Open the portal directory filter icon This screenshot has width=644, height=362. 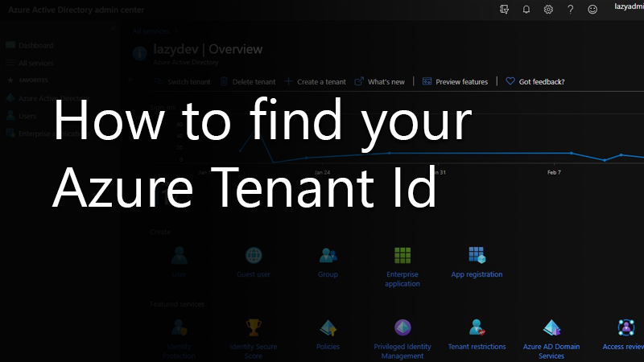[x=504, y=9]
